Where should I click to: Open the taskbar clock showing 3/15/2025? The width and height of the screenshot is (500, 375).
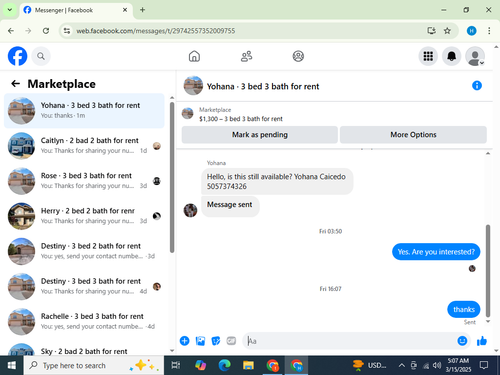pos(458,365)
